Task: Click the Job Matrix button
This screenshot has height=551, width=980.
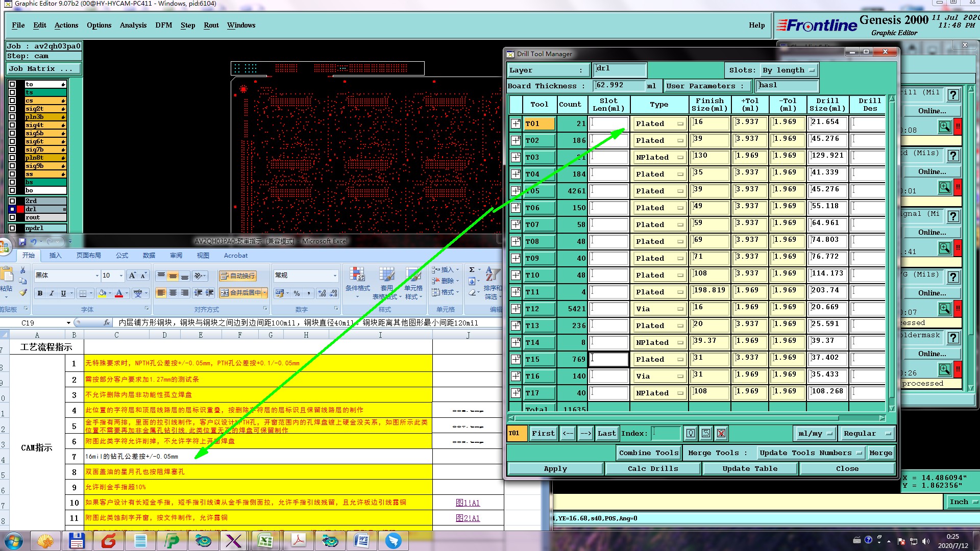Action: (x=44, y=68)
